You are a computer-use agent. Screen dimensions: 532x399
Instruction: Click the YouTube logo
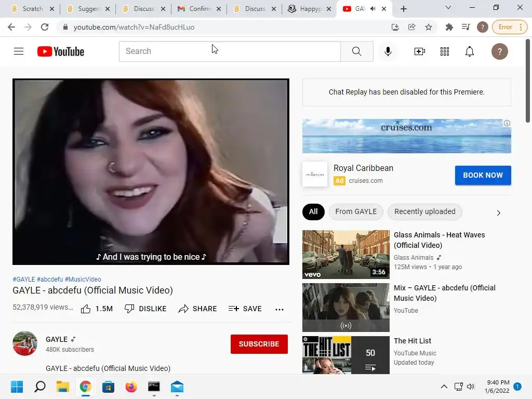[61, 51]
